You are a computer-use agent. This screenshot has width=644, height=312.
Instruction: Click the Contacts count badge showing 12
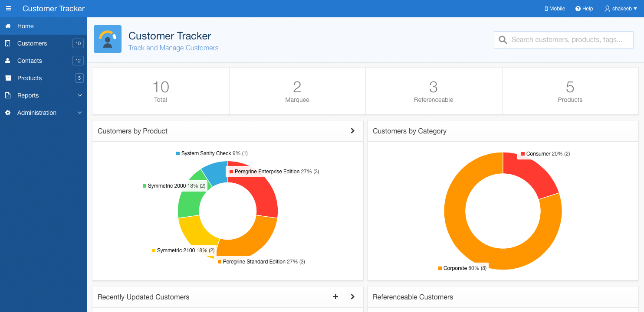pos(78,61)
